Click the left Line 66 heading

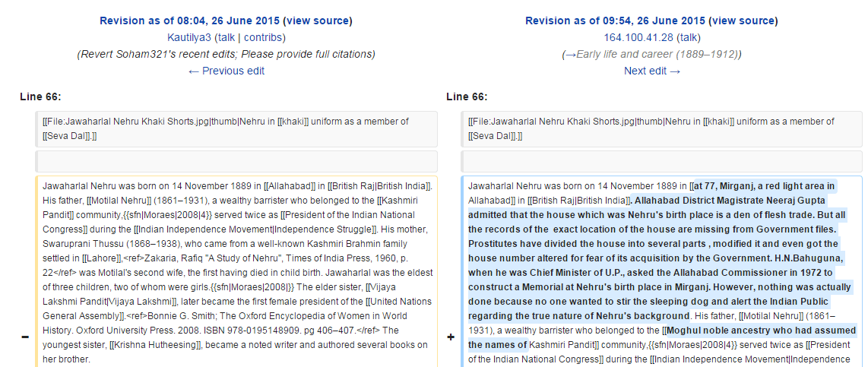tap(40, 96)
